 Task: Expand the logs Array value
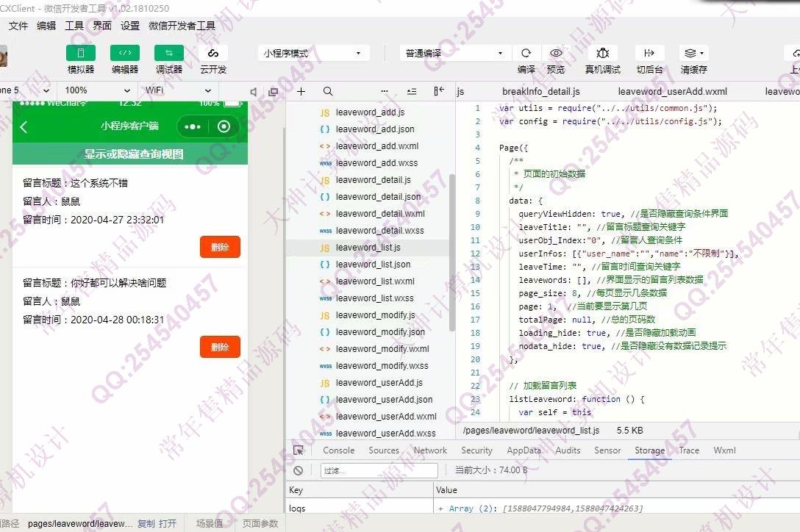[x=441, y=508]
